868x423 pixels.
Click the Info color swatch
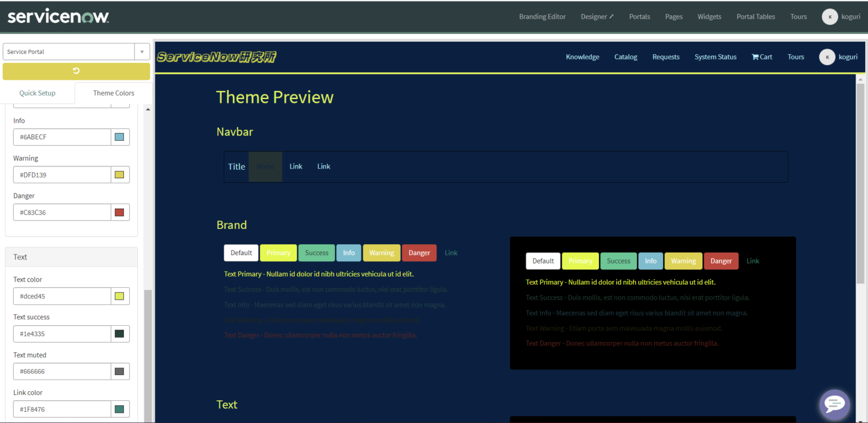119,137
